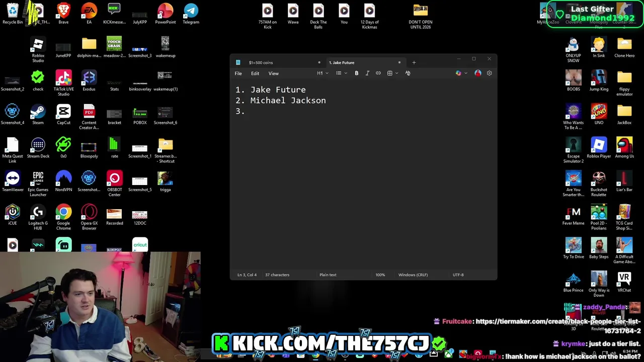Select the NordVPN desktop icon
This screenshot has width=644, height=362.
[63, 182]
